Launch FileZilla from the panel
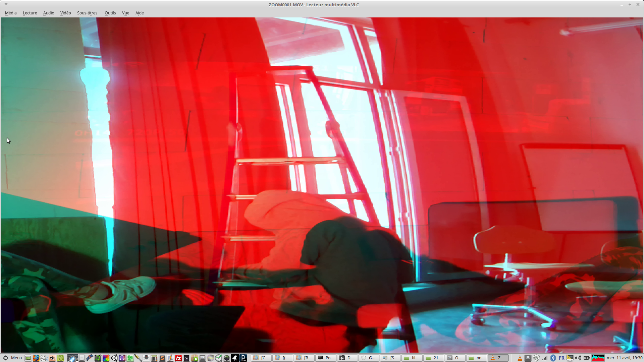This screenshot has height=362, width=644. tap(178, 358)
